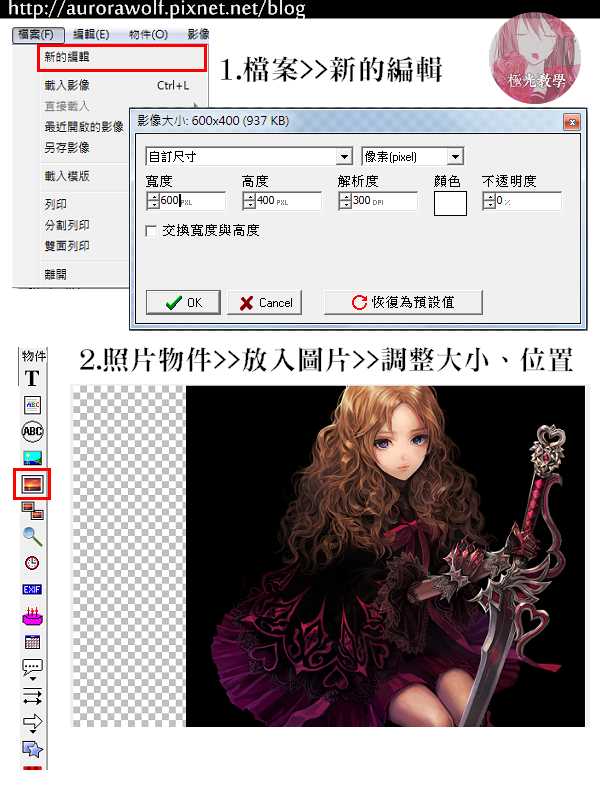Confirm with the OK button
600x807 pixels.
(x=183, y=303)
